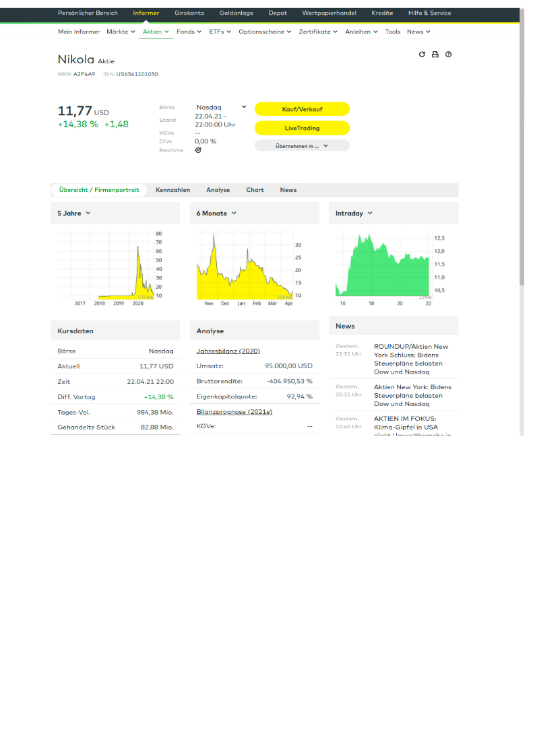Image resolution: width=535 pixels, height=756 pixels.
Task: Open Kredite section
Action: click(x=383, y=13)
